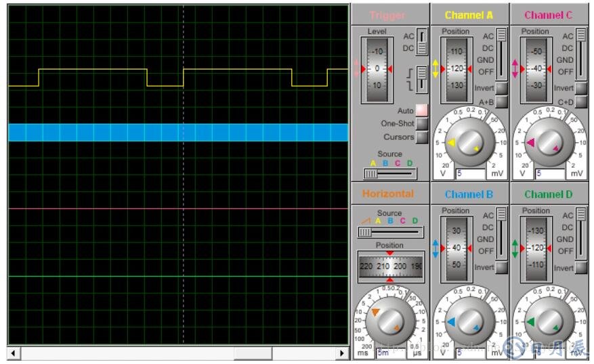
Task: Click the waveform scrollbar left arrow
Action: [x=14, y=353]
